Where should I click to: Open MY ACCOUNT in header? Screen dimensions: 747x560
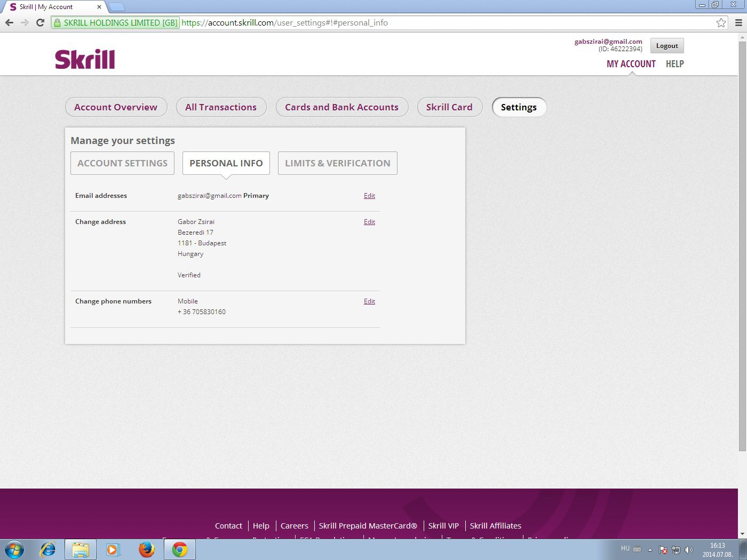631,64
